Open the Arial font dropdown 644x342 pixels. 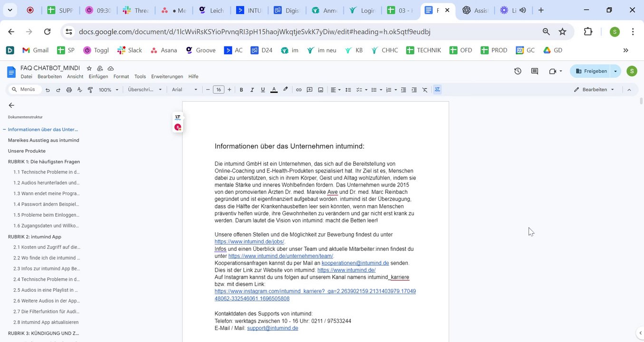click(185, 90)
